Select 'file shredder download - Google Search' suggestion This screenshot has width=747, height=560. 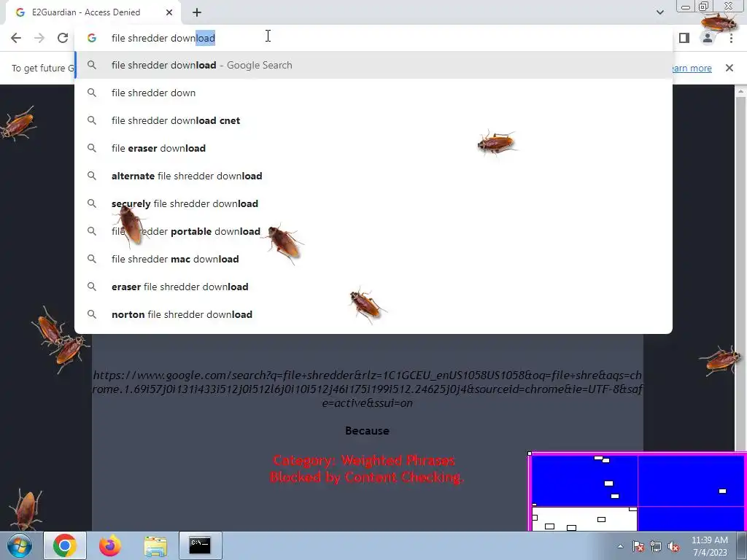tap(373, 65)
